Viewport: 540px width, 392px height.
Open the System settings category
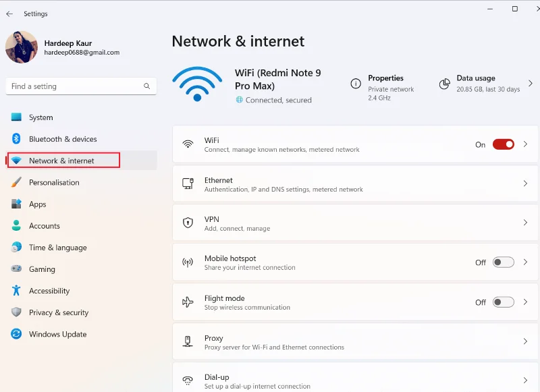(x=81, y=117)
